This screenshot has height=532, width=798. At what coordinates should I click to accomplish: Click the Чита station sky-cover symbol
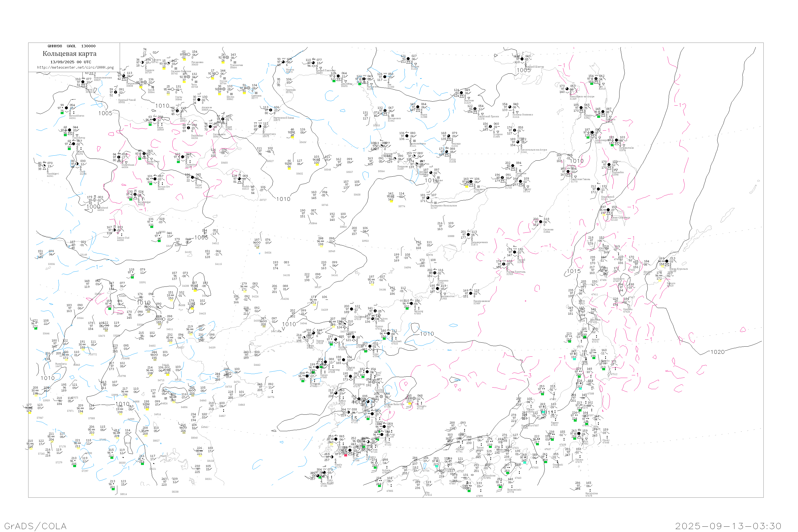[x=189, y=77]
